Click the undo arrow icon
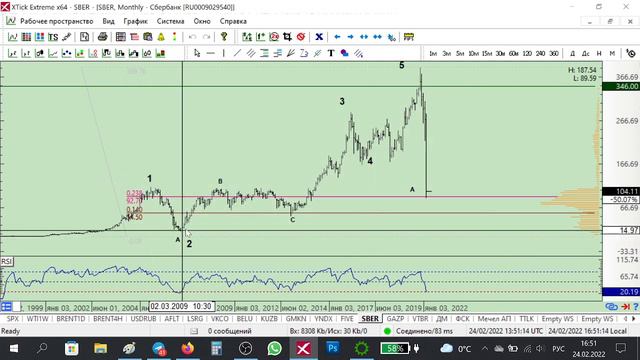The height and width of the screenshot is (360, 640). point(193,37)
